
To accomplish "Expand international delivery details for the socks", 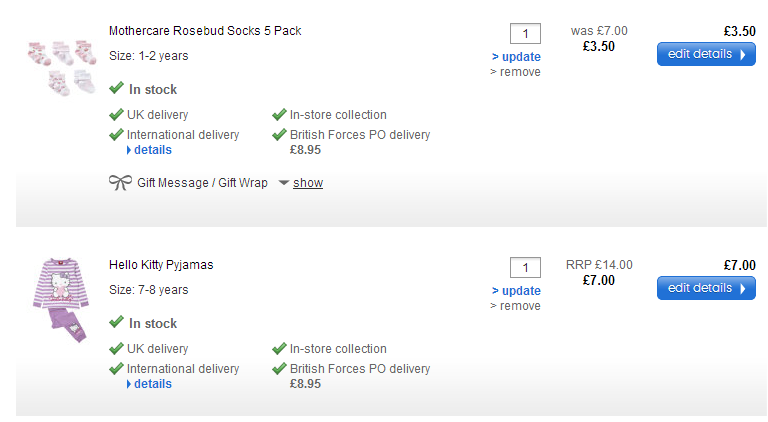I will coord(152,150).
